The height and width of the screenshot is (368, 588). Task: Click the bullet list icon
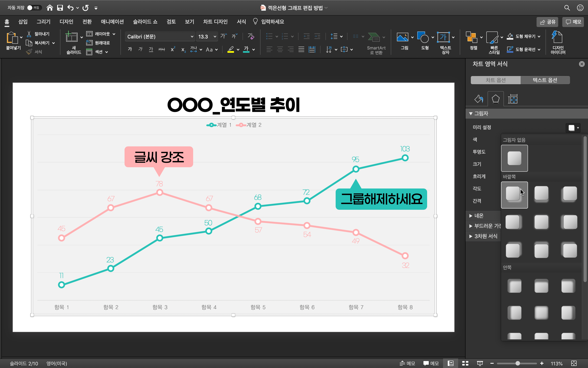(x=269, y=37)
